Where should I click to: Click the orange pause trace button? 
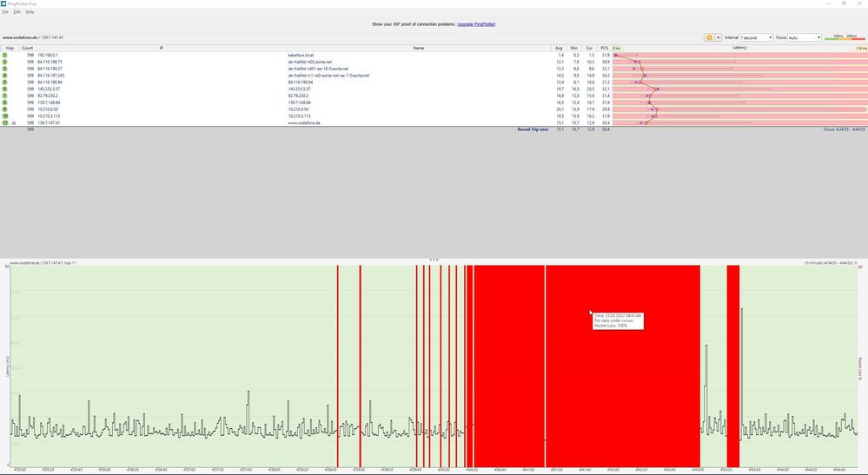[709, 37]
